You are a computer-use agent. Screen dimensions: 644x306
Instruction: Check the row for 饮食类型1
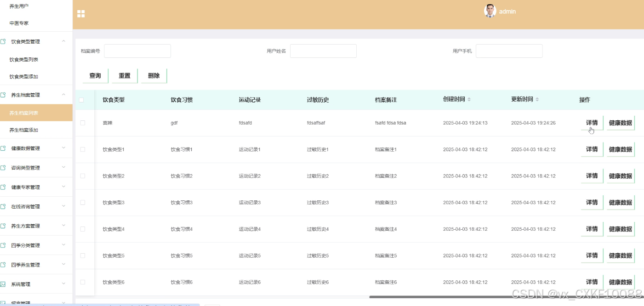coord(83,149)
